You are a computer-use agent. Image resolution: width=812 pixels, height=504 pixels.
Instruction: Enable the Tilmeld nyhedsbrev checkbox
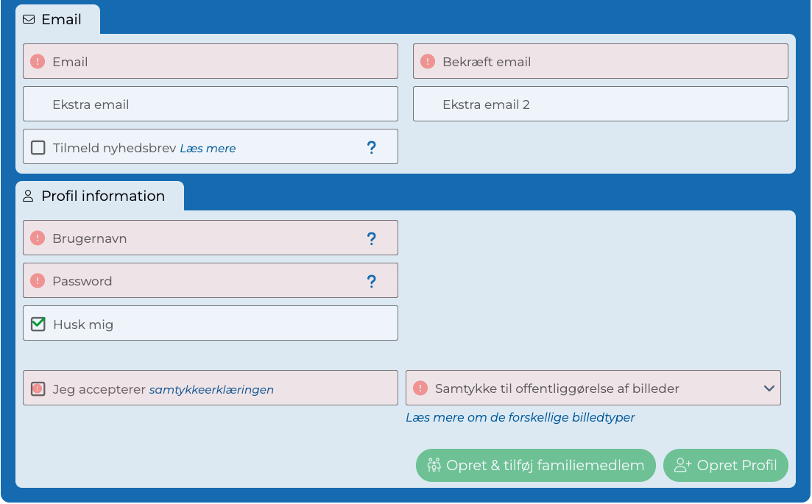[38, 146]
